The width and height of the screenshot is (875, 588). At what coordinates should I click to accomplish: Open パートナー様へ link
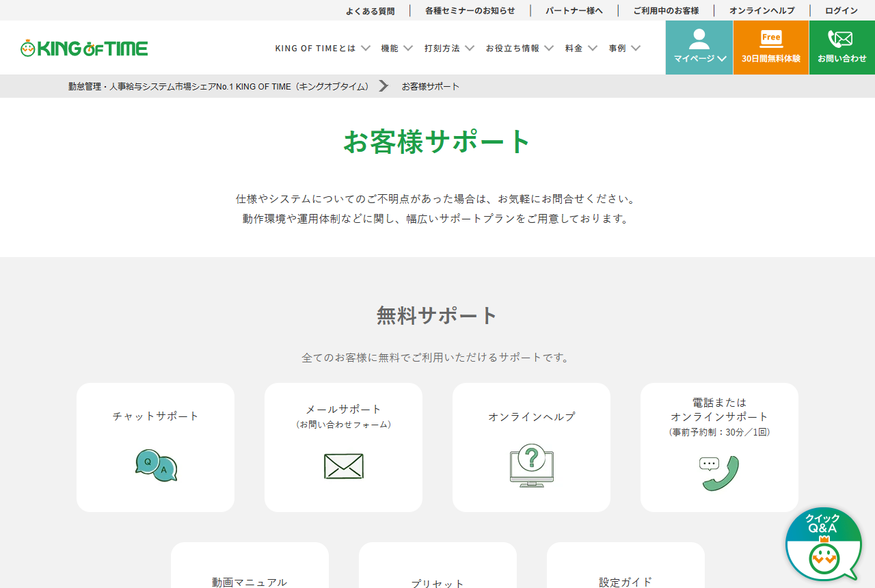[574, 11]
